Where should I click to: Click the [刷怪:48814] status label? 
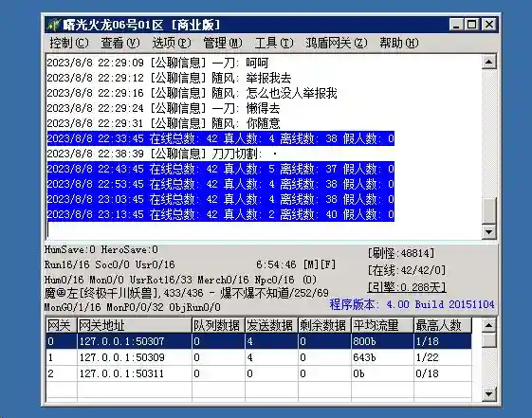[x=401, y=253]
